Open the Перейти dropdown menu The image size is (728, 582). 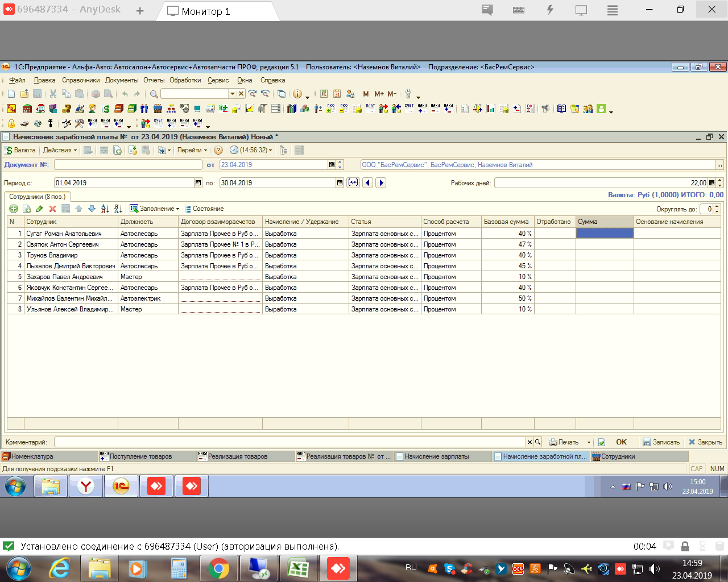tap(192, 151)
